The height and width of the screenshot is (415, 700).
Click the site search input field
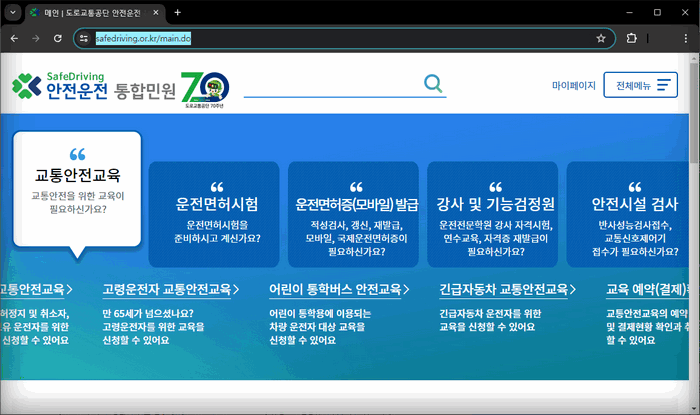pos(330,84)
